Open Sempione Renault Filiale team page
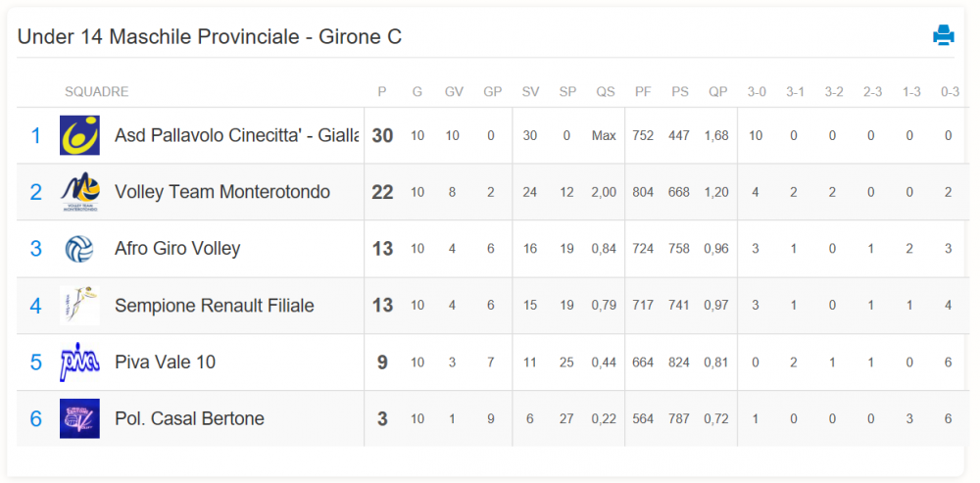This screenshot has height=483, width=980. click(x=215, y=306)
